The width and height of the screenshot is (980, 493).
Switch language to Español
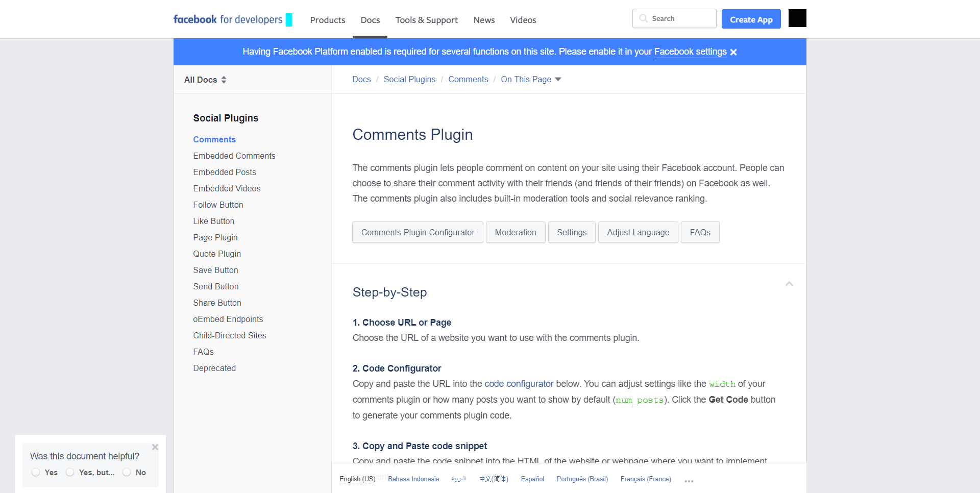(x=532, y=479)
